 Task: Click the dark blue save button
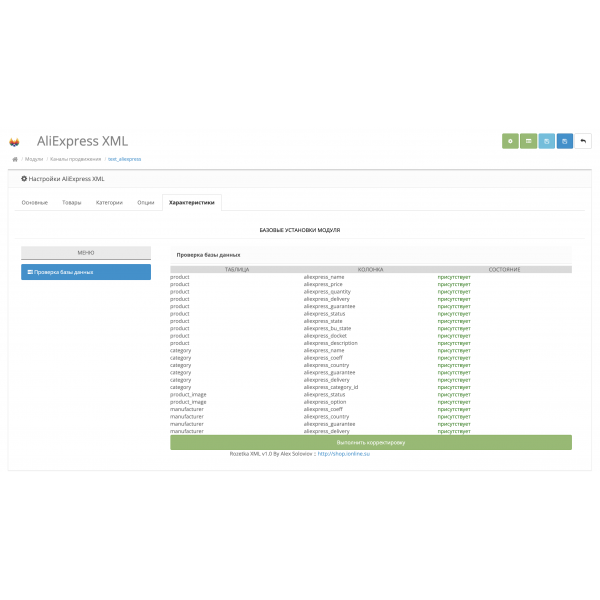[x=565, y=141]
